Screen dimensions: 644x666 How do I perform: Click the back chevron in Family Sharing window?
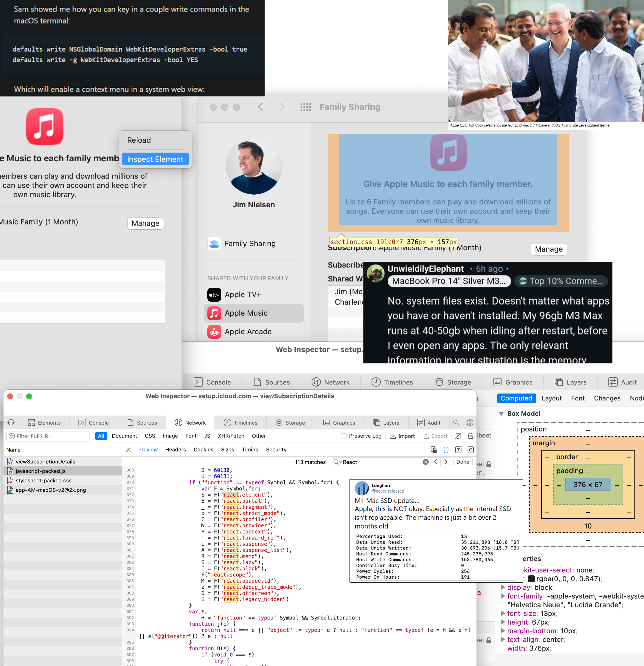coord(260,107)
